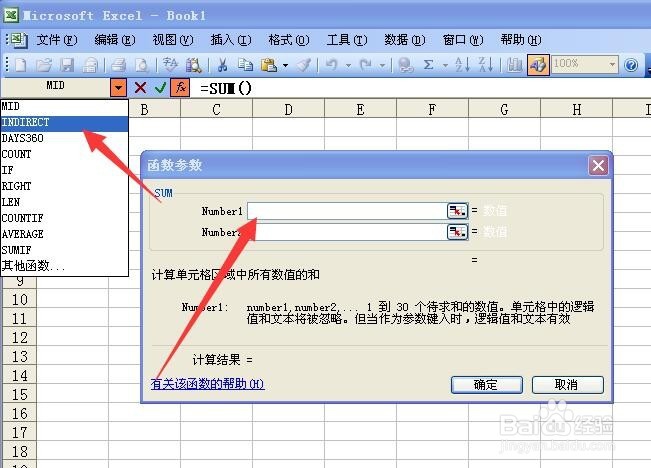Select COUNT from the function list
Screen dimensions: 651x468
pos(64,154)
